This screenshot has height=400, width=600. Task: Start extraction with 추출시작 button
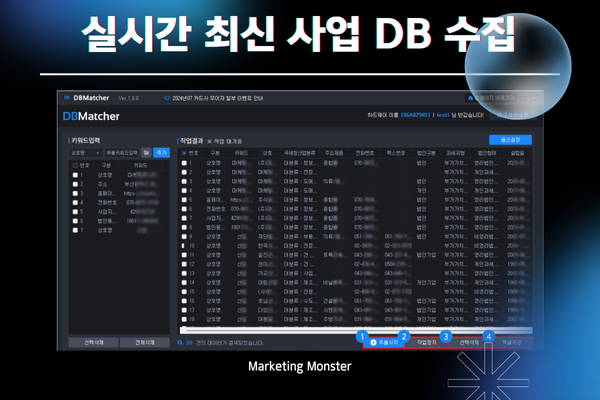pyautogui.click(x=384, y=343)
